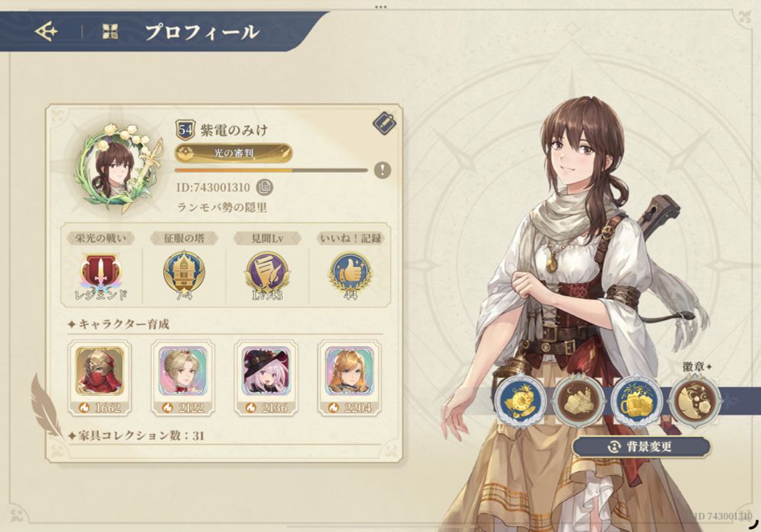Tap the 光の審判 title banner
Viewport: 761px width, 532px height.
point(234,154)
